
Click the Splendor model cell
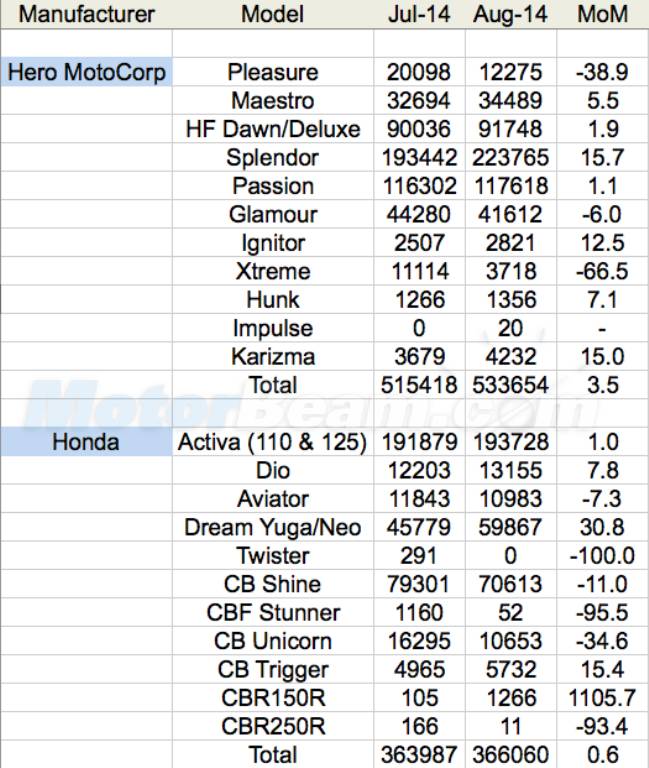tap(272, 157)
